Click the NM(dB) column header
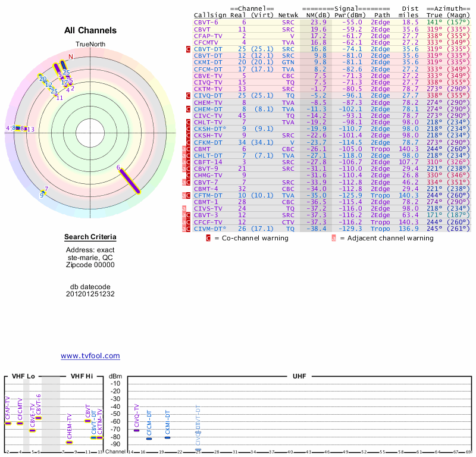This screenshot has height=457, width=476. pos(316,15)
